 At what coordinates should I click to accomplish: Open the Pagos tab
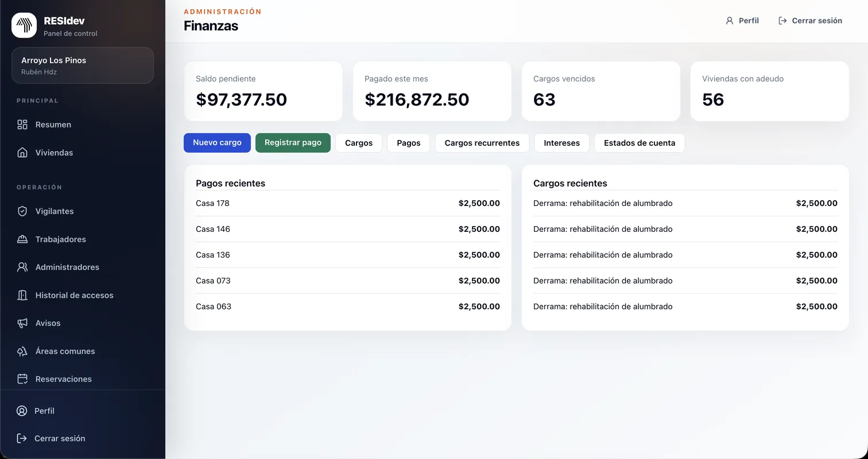[409, 143]
